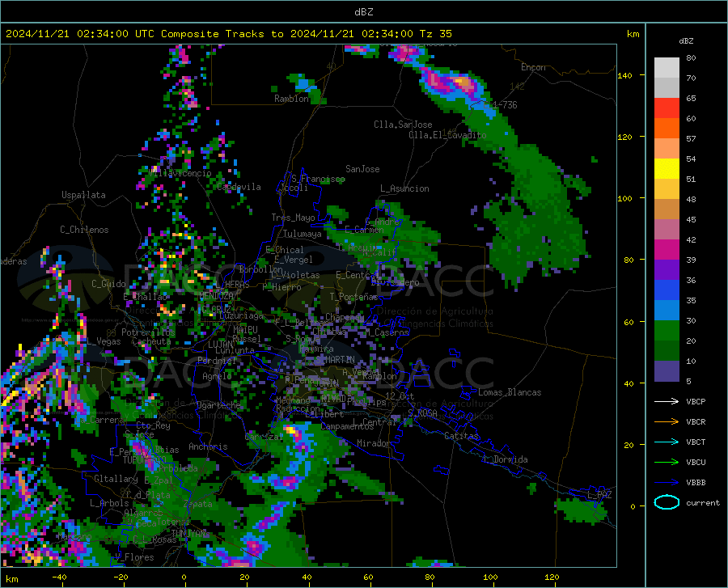Viewport: 728px width, 588px height.
Task: Click the '60' tick on the vertical axis
Action: coord(629,322)
